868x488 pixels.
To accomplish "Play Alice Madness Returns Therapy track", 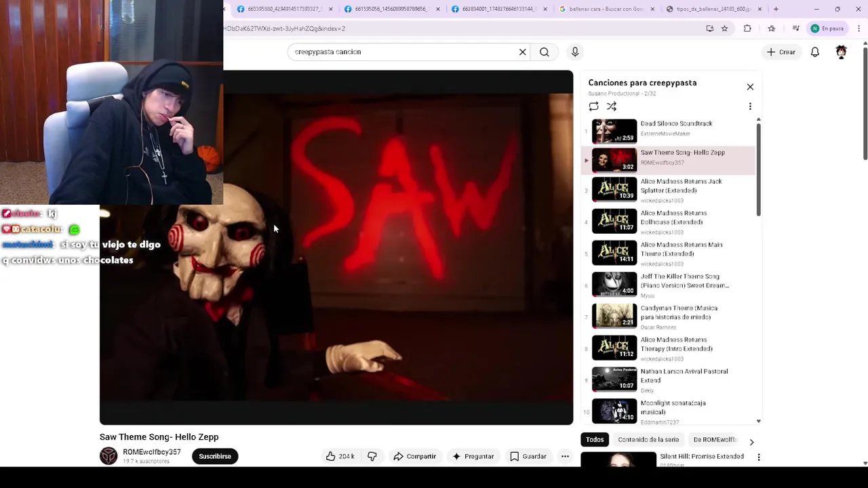I will coord(668,348).
